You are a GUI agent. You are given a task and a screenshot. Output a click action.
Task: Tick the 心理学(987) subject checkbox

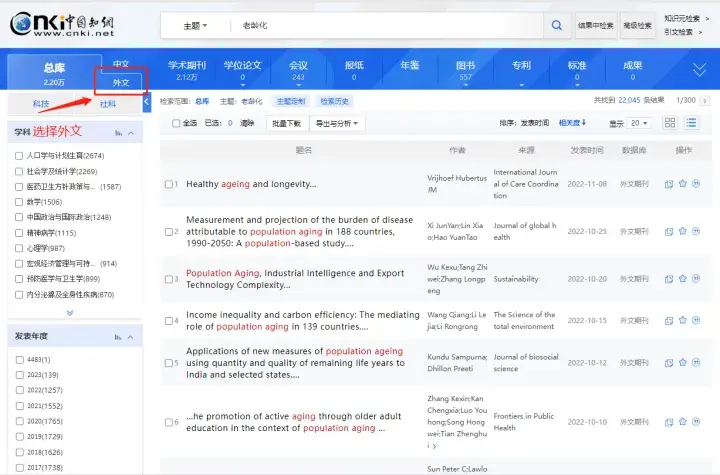click(x=20, y=248)
